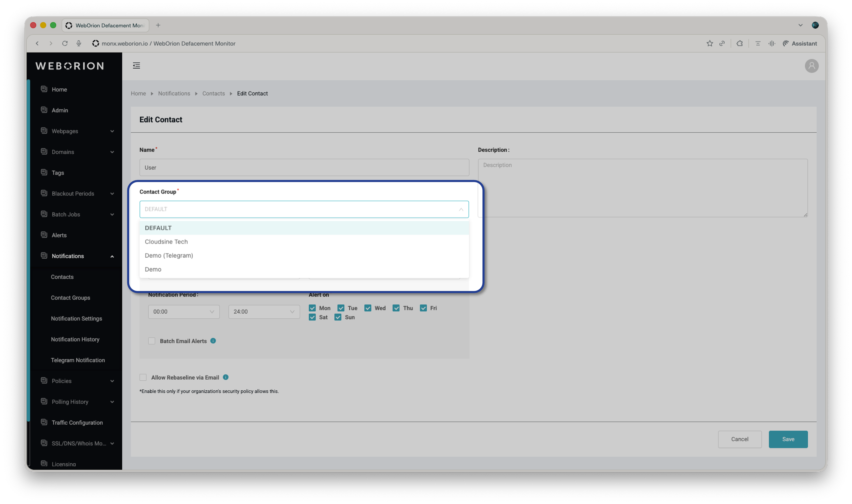Click the bookmark star in the address bar
The height and width of the screenshot is (504, 852).
709,43
